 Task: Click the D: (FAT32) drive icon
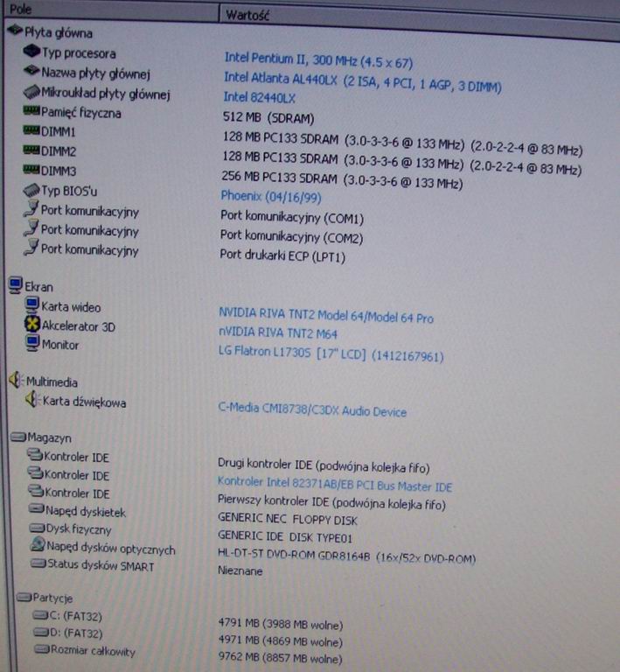[41, 632]
